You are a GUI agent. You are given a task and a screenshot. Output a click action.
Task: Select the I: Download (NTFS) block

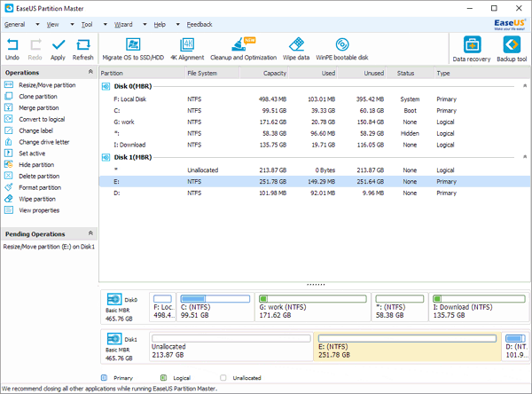(x=479, y=307)
